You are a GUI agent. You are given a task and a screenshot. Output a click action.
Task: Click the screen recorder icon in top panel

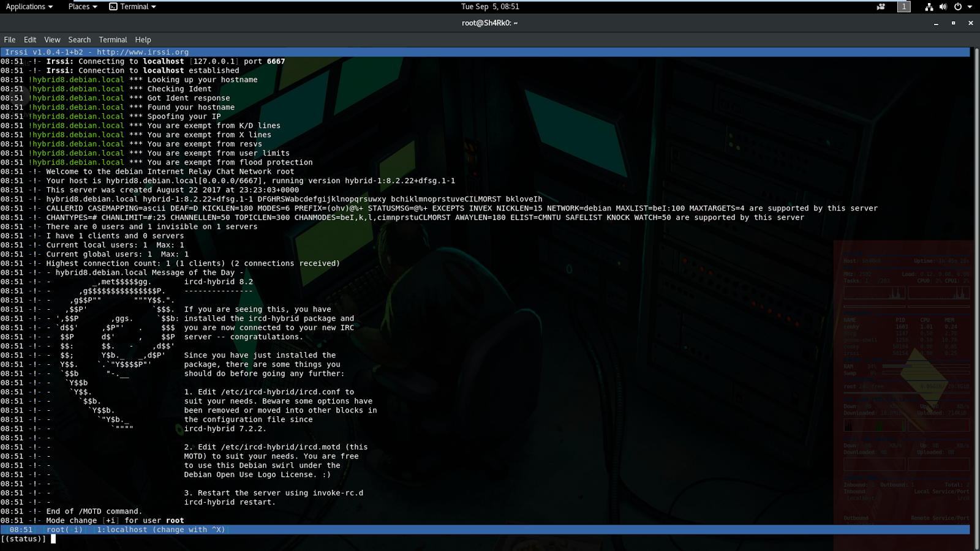click(x=881, y=7)
